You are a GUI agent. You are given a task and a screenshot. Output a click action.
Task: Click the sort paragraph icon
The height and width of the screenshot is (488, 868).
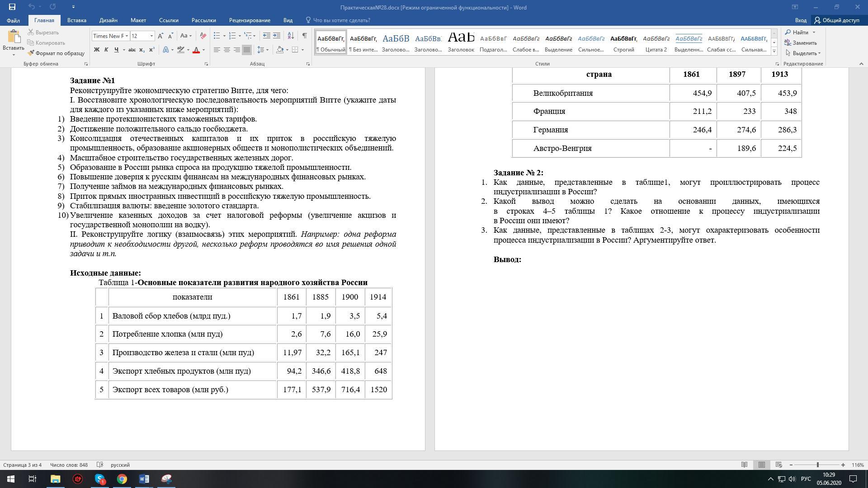tap(291, 36)
